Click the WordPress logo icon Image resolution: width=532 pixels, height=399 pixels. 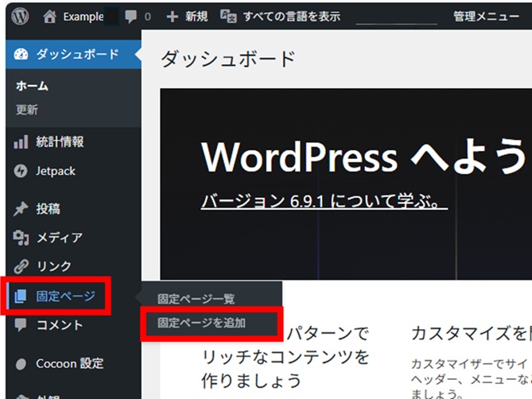(x=20, y=16)
